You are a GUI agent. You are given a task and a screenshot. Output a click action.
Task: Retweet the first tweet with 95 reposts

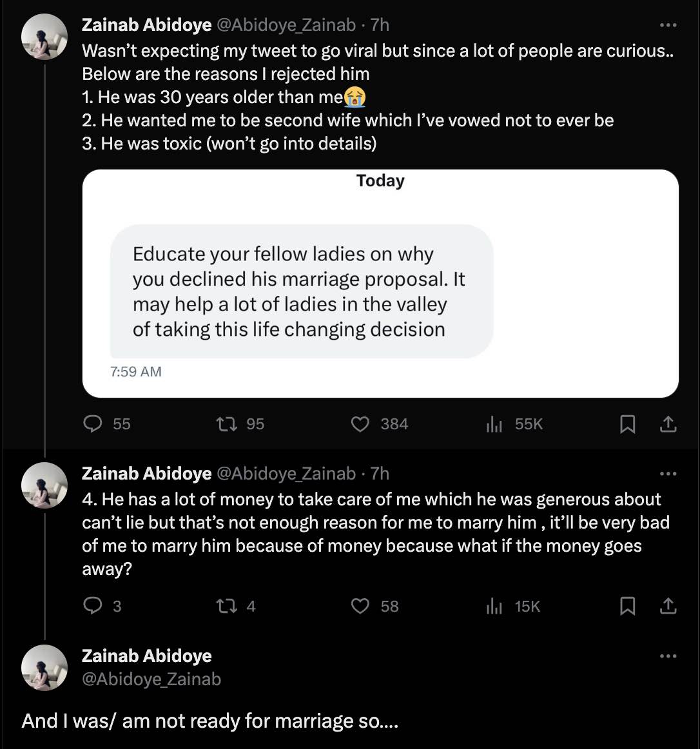225,423
